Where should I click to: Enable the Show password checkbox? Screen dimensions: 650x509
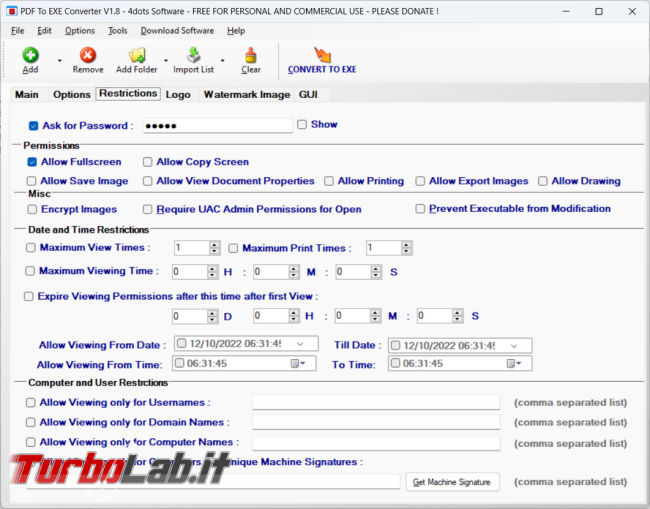pyautogui.click(x=302, y=124)
